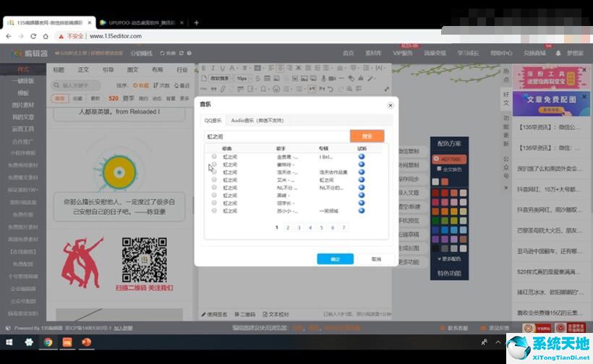Close the 音乐 dialog with the X icon
Image resolution: width=593 pixels, height=364 pixels.
pos(391,105)
